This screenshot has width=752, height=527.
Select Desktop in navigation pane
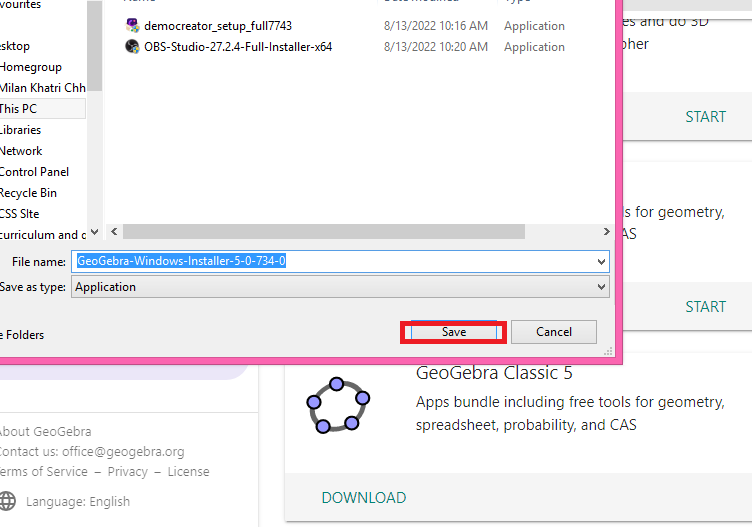[x=14, y=46]
